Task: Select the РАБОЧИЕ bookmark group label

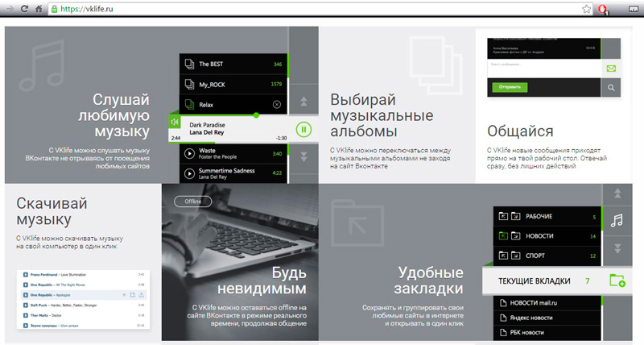Action: click(x=539, y=216)
